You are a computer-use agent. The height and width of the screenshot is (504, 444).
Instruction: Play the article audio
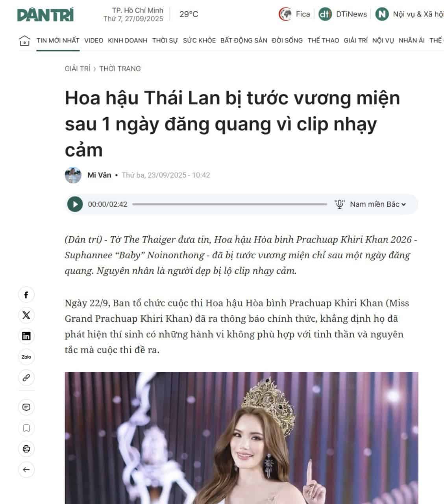(75, 204)
